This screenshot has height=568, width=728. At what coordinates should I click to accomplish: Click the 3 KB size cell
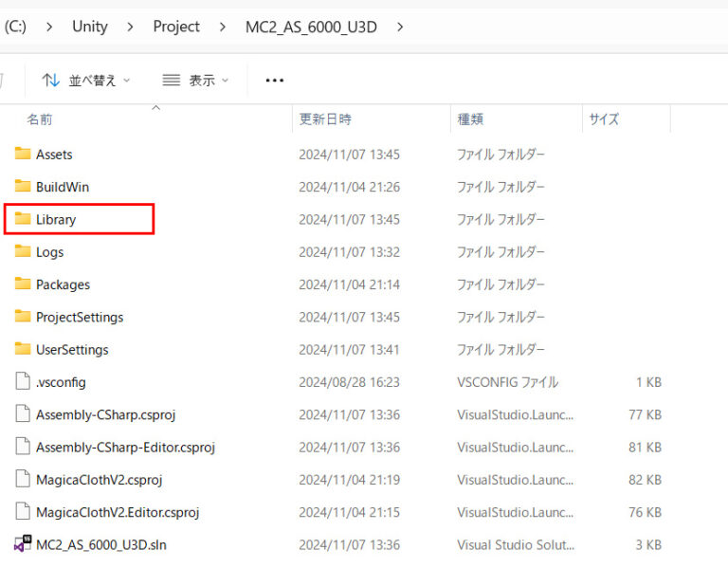[x=648, y=544]
